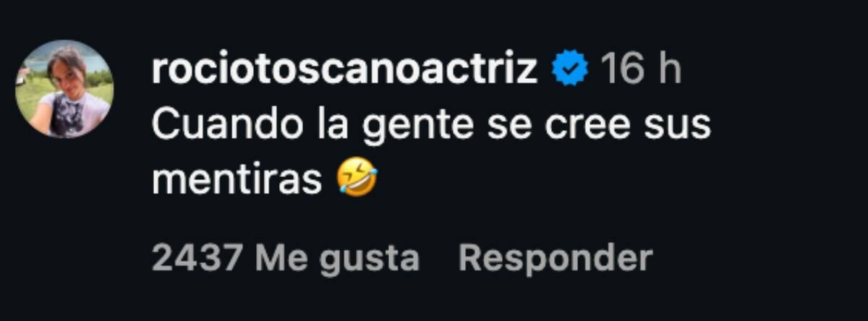Select the circular avatar of the commenter
Viewport: 868px width, 321px height.
64,89
